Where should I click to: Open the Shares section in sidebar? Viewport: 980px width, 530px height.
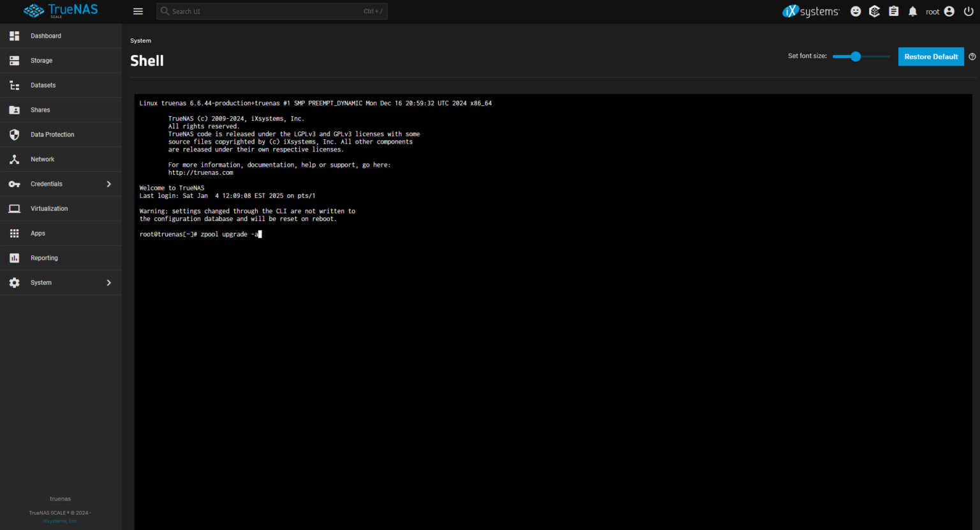[x=40, y=109]
